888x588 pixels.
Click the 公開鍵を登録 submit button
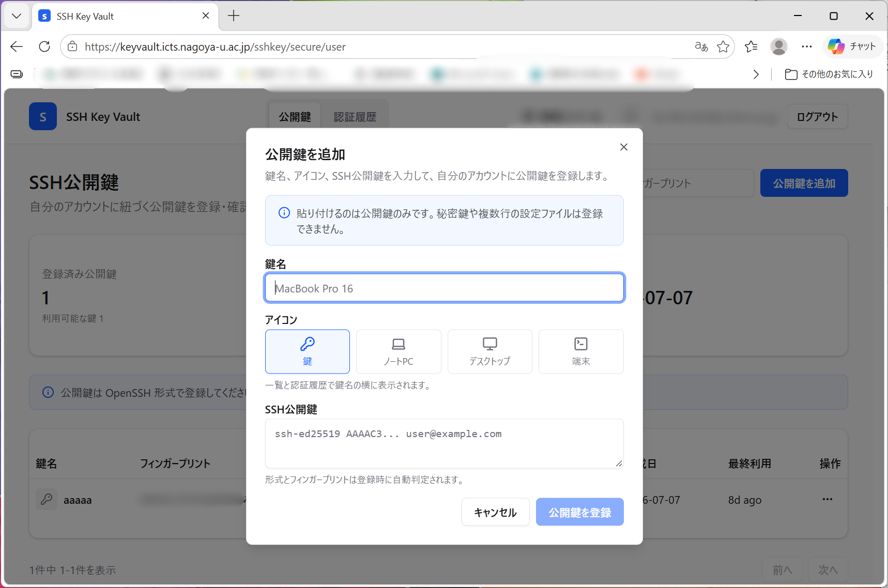[580, 512]
